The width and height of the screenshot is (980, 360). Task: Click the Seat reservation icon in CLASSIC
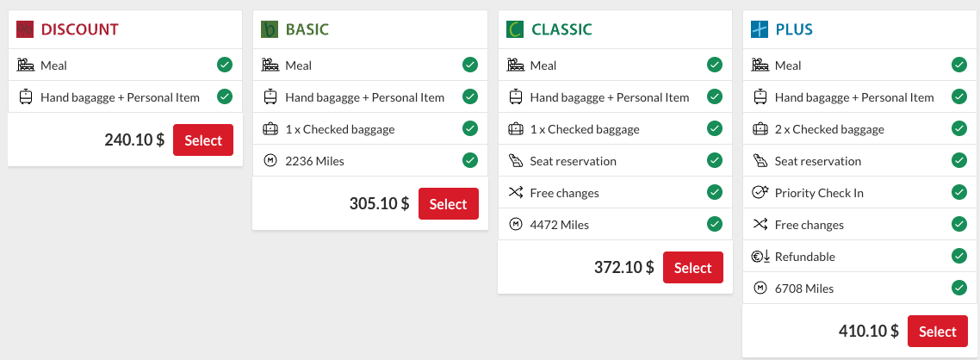coord(515,161)
